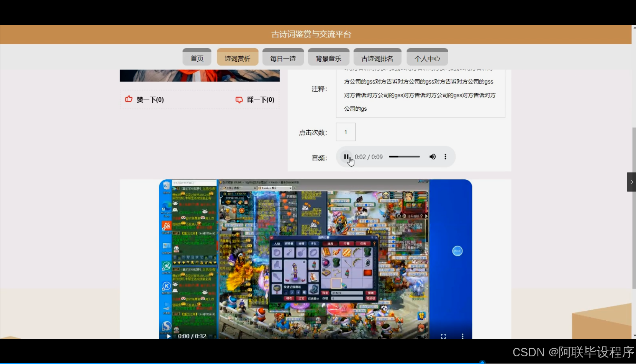The height and width of the screenshot is (364, 636).
Task: Click the thumbs-down 踩一下 icon
Action: [239, 100]
